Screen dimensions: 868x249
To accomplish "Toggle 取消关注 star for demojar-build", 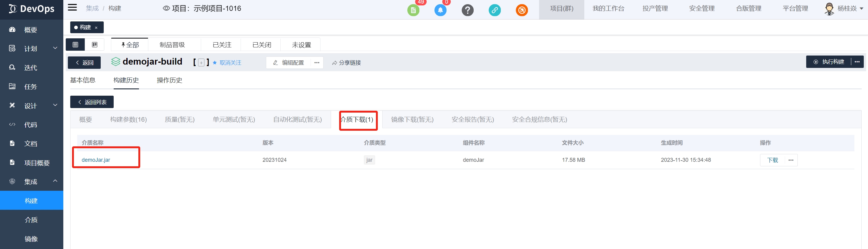I will tap(227, 63).
